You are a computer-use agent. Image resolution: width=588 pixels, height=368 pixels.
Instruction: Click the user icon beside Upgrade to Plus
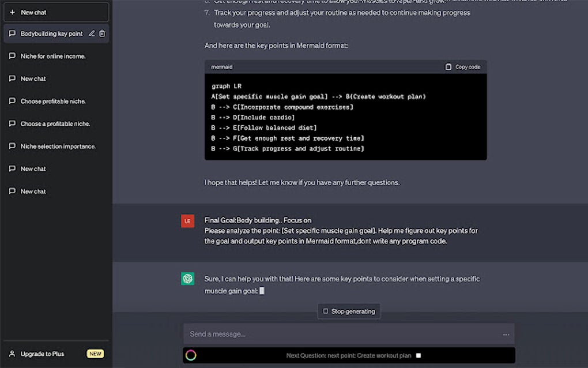(x=12, y=354)
